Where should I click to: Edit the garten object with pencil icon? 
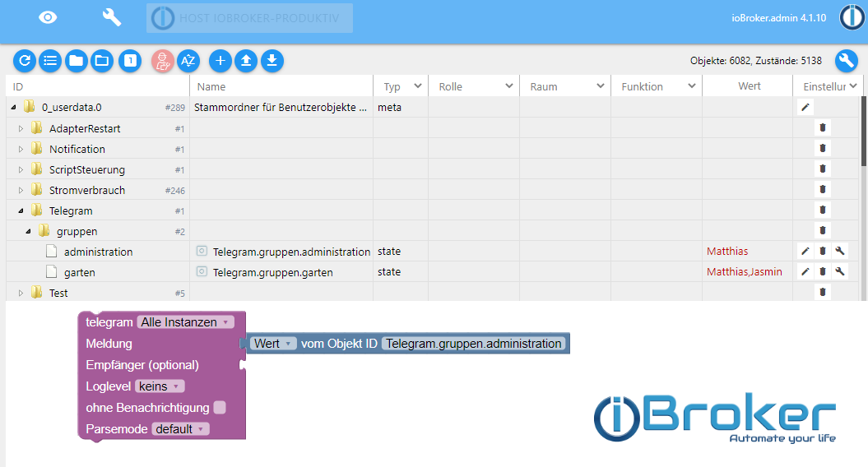pyautogui.click(x=805, y=272)
